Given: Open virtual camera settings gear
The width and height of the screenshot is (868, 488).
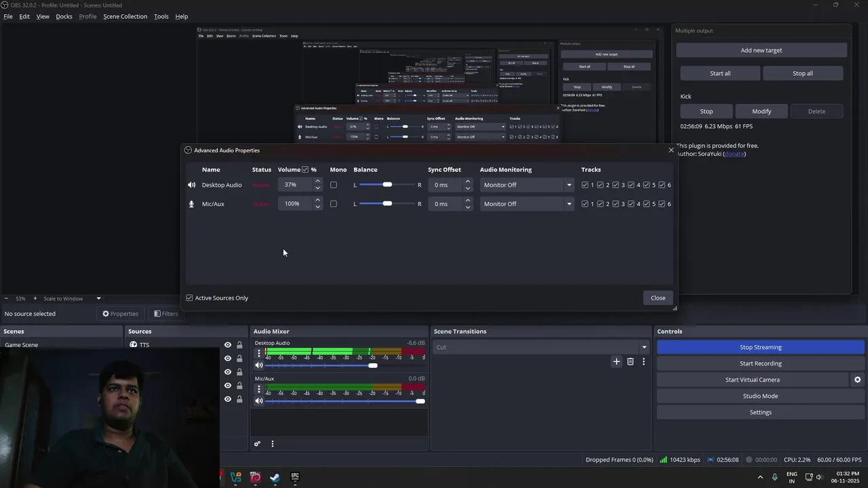Looking at the screenshot, I should coord(857,380).
